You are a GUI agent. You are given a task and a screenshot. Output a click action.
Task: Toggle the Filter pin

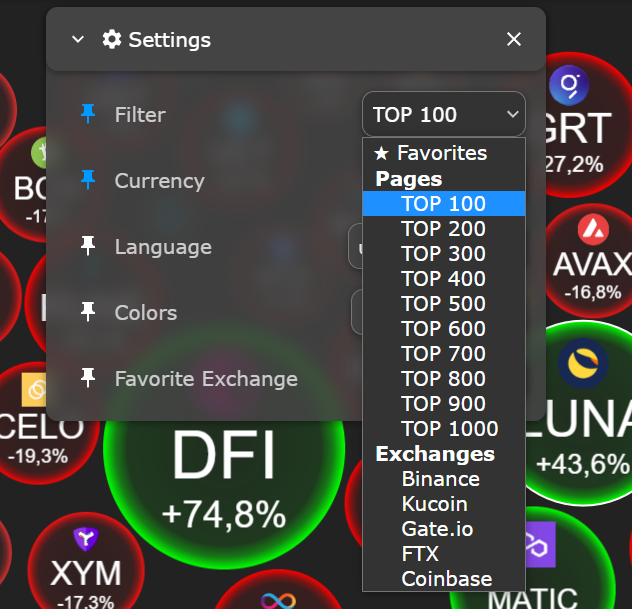[88, 114]
